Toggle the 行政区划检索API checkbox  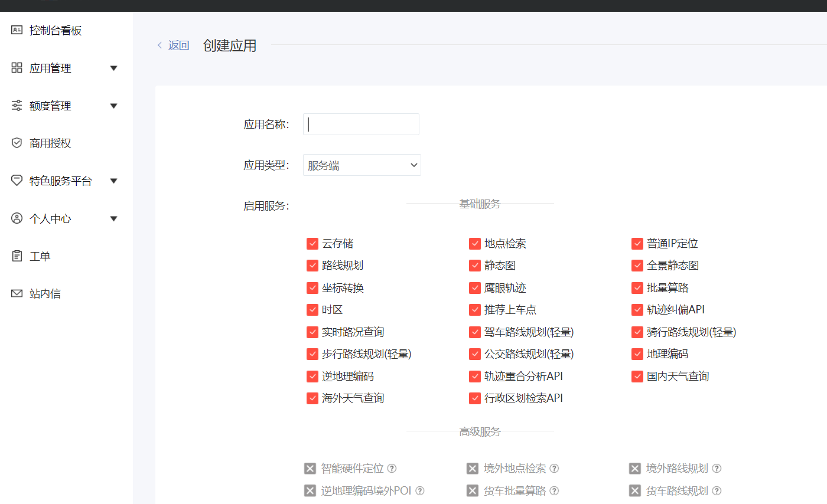tap(475, 398)
